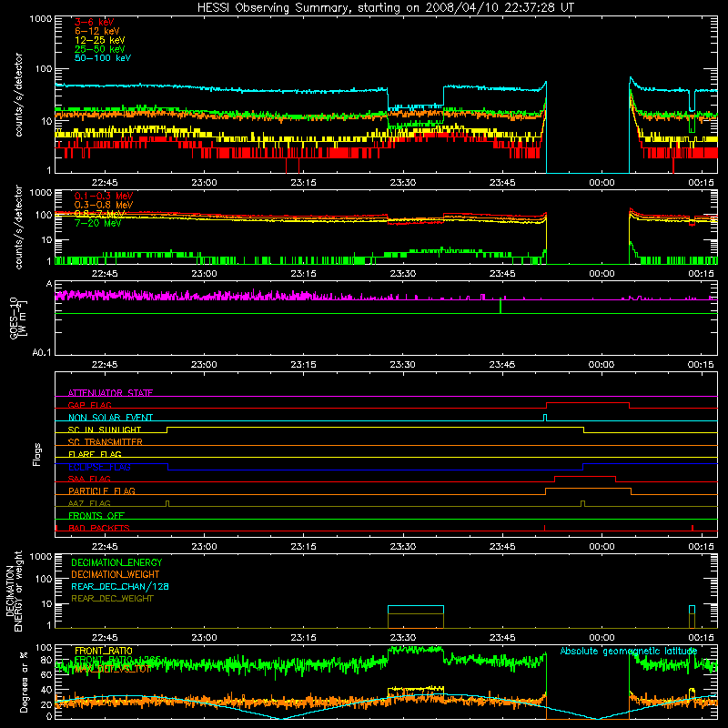
Task: Pick the 50-100 keV legend label
Action: tap(103, 58)
